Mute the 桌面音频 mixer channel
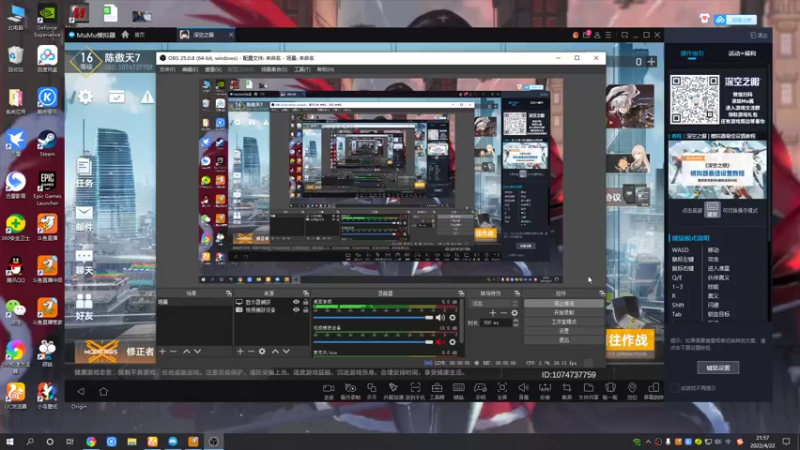Screen dimensions: 800x450 pyautogui.click(x=440, y=318)
